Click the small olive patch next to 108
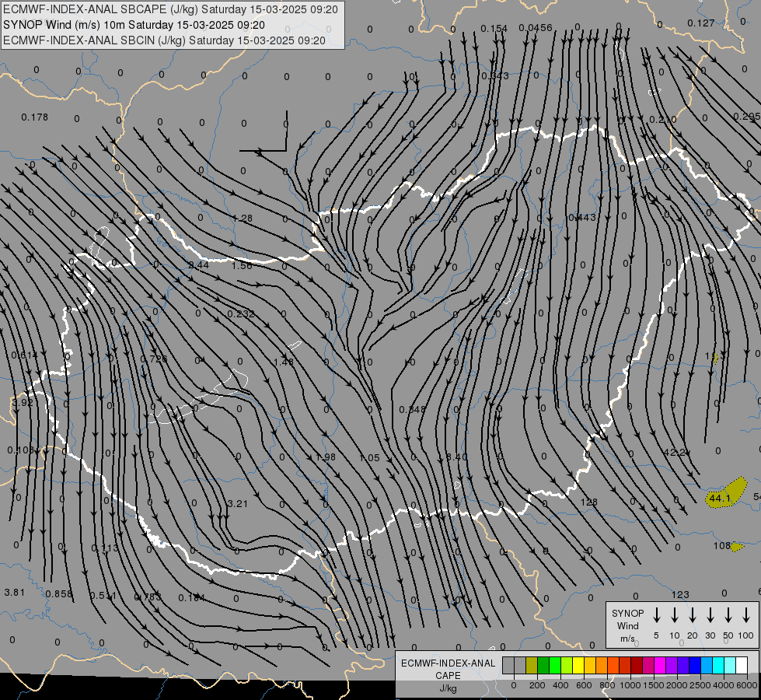This screenshot has width=761, height=700. 737,547
